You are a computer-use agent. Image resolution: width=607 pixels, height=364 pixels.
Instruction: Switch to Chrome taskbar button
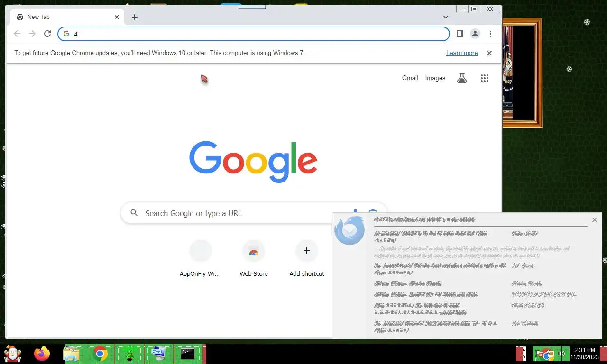pyautogui.click(x=100, y=354)
